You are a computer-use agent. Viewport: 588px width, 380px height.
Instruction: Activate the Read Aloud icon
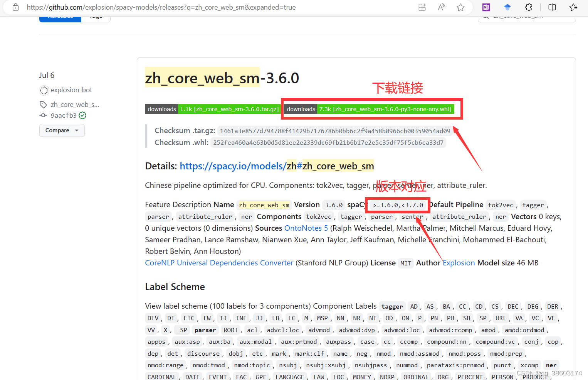(x=442, y=7)
